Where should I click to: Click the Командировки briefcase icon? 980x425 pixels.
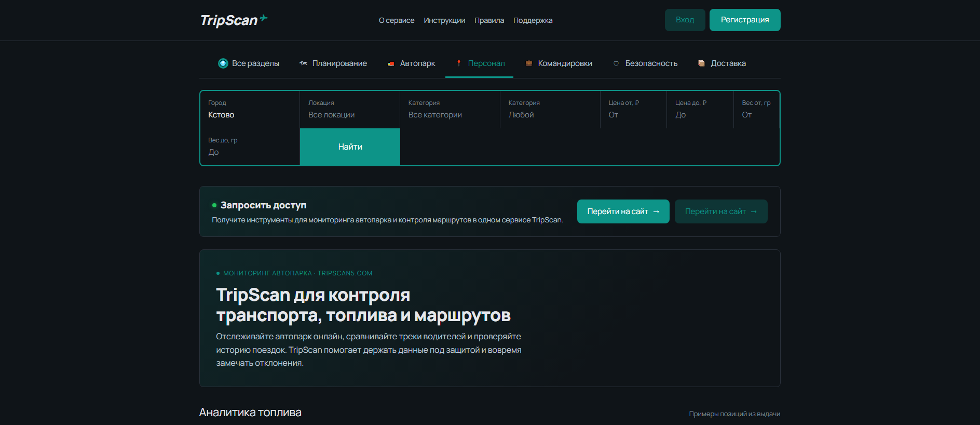529,63
